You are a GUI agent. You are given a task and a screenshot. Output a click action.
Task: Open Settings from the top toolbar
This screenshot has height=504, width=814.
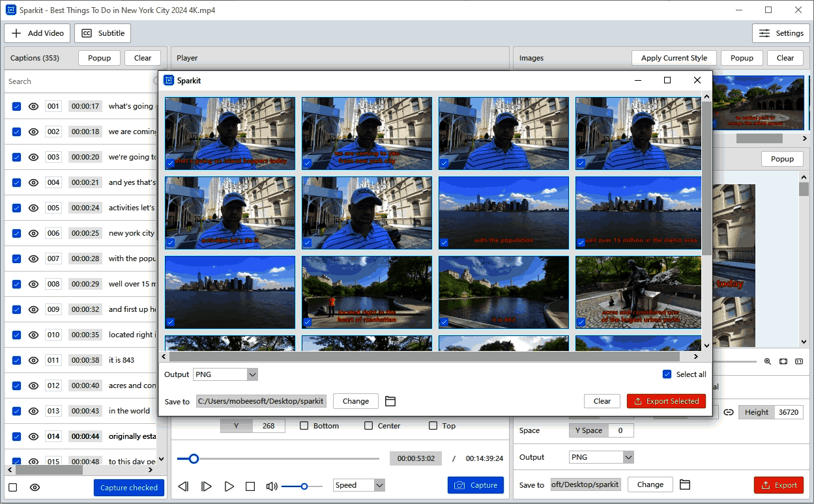tap(781, 33)
